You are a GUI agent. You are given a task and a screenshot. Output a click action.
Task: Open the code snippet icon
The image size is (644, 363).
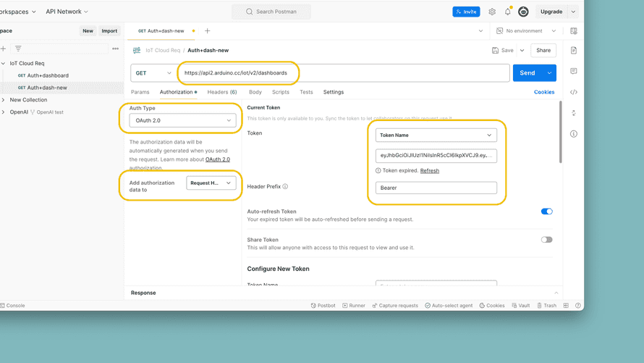click(x=574, y=92)
